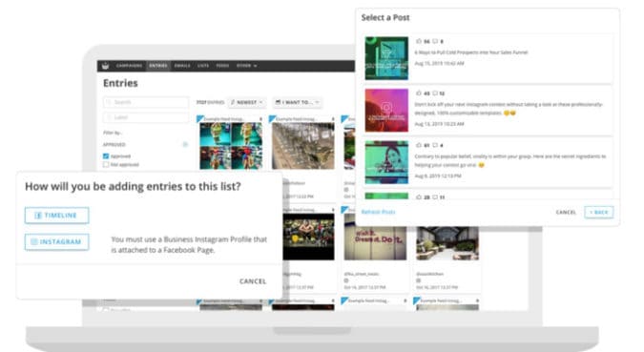The image size is (644, 352).
Task: Click the comment icon on the Aug 15 post
Action: pos(435,41)
